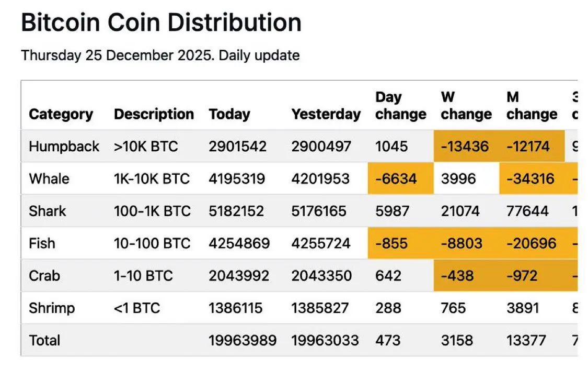Click the Day change column header

tap(400, 106)
